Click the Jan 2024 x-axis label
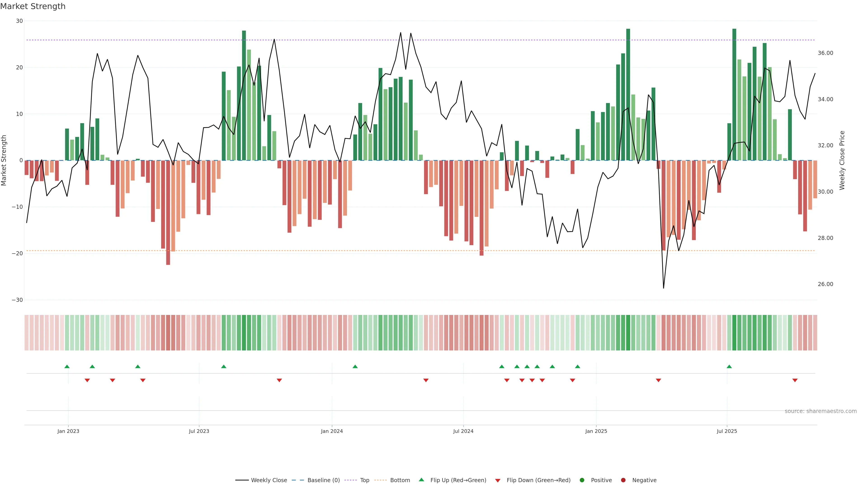The width and height of the screenshot is (868, 488). click(x=332, y=431)
